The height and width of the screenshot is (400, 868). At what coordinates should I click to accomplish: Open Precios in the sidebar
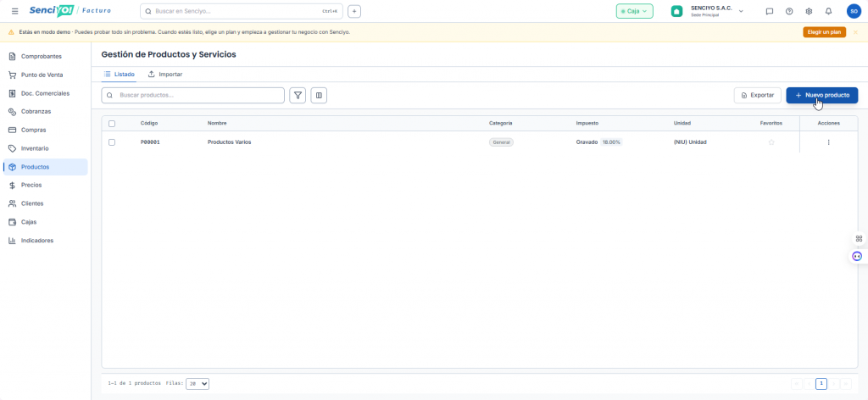(x=46, y=185)
